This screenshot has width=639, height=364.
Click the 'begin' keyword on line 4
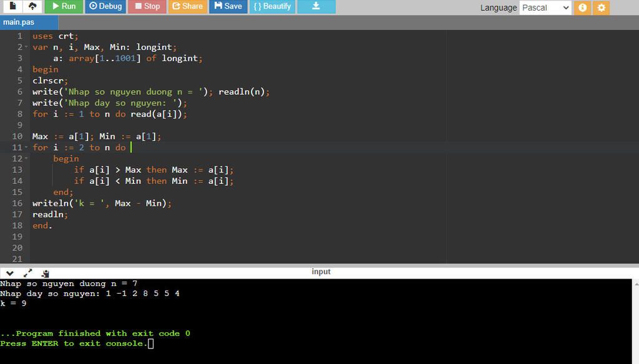click(45, 69)
